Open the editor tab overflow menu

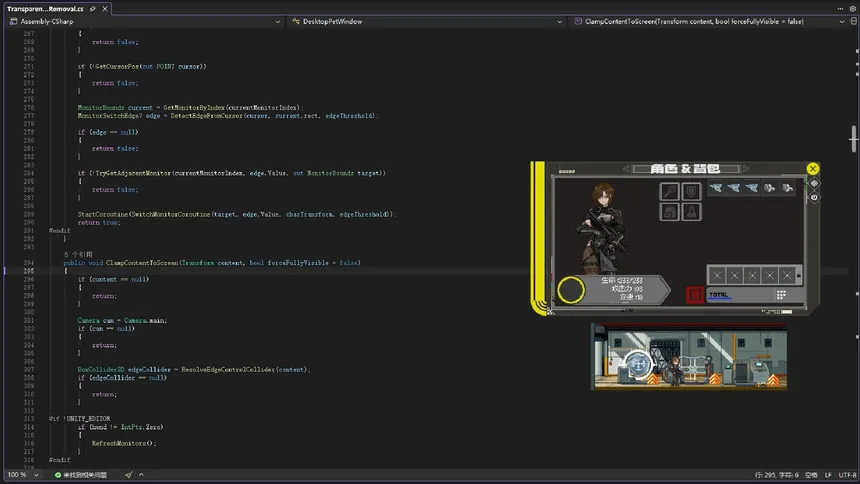click(840, 9)
